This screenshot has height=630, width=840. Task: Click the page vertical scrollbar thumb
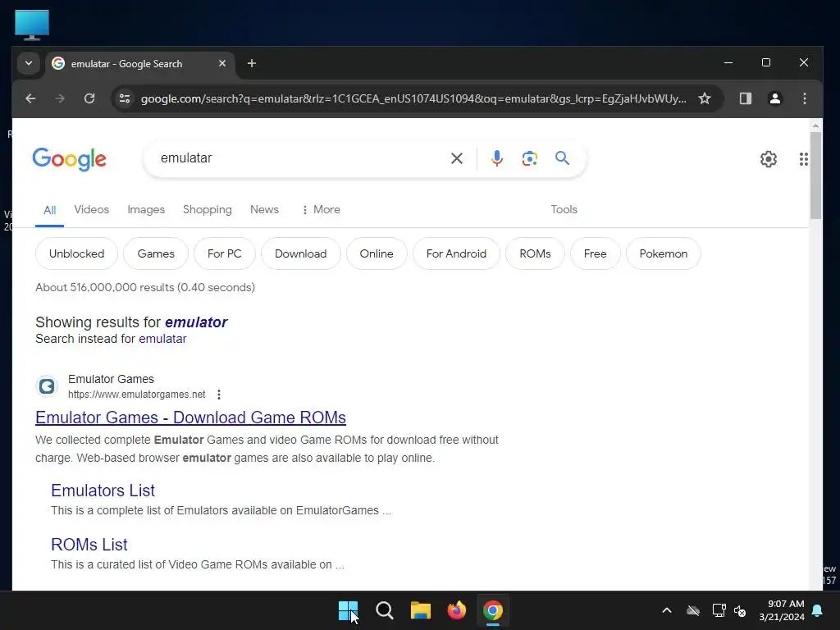pyautogui.click(x=815, y=176)
